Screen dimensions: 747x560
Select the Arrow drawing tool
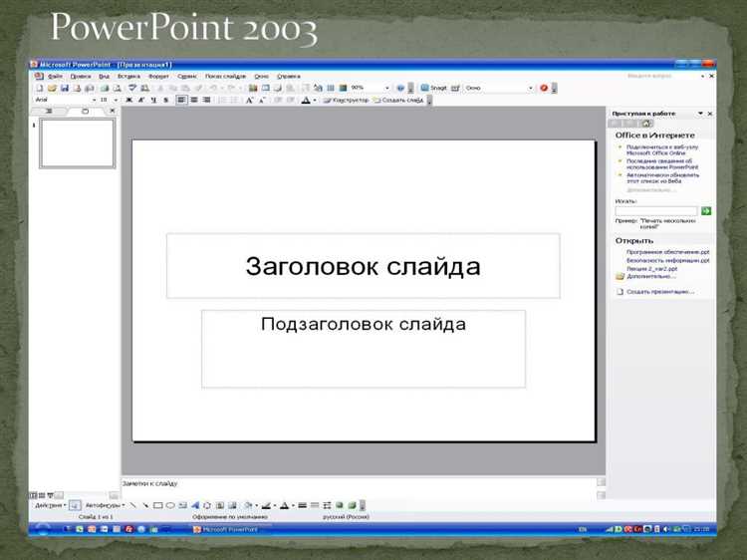pos(145,505)
